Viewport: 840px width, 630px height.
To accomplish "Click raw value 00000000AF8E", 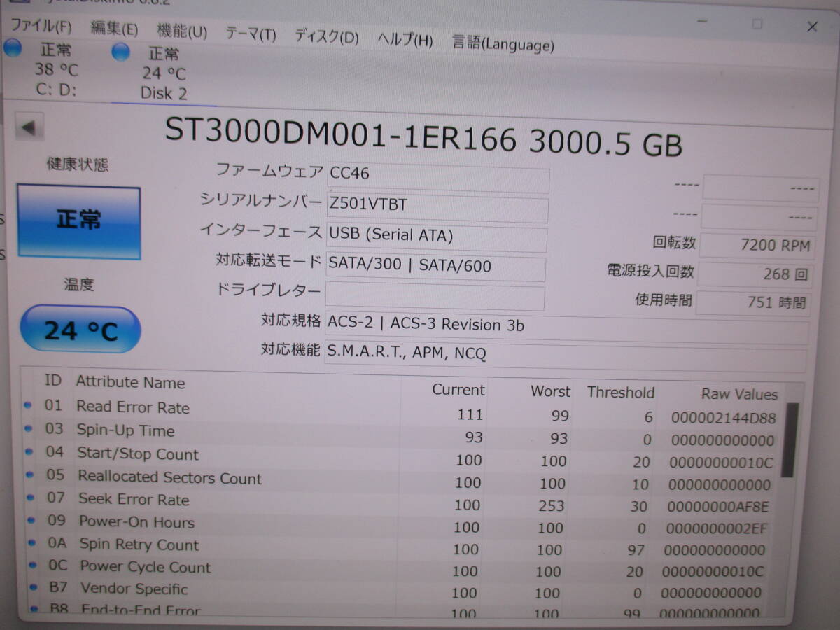I will pyautogui.click(x=717, y=506).
